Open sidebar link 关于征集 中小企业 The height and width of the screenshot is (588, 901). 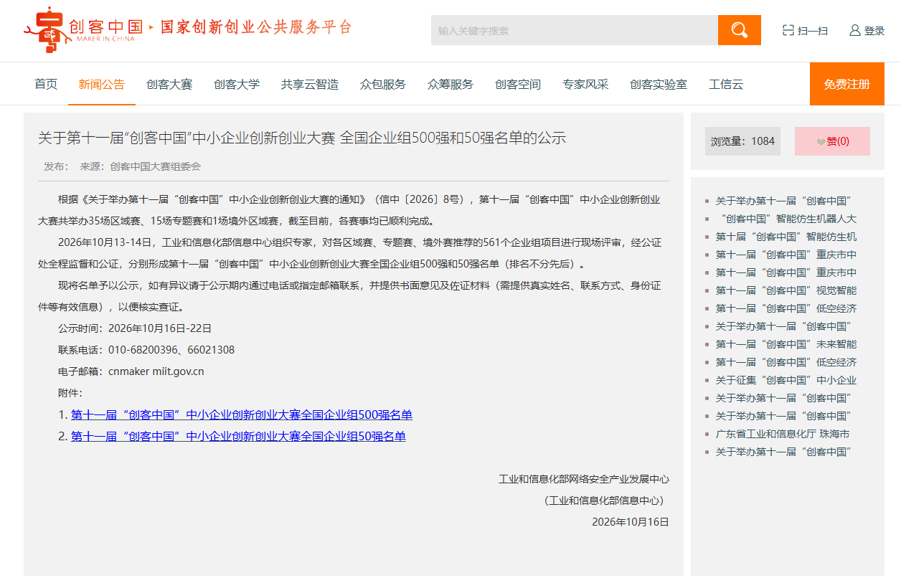click(786, 380)
